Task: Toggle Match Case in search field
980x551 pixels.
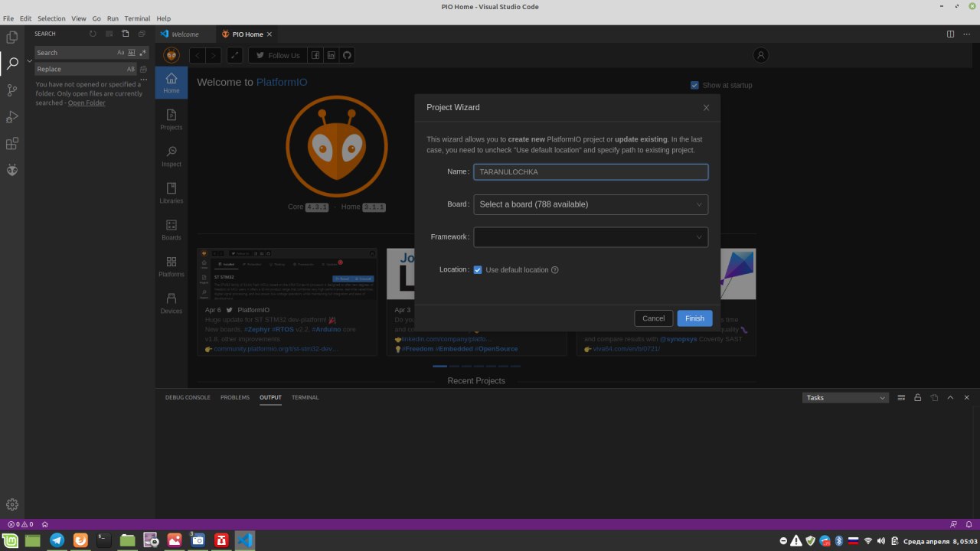Action: pyautogui.click(x=120, y=53)
